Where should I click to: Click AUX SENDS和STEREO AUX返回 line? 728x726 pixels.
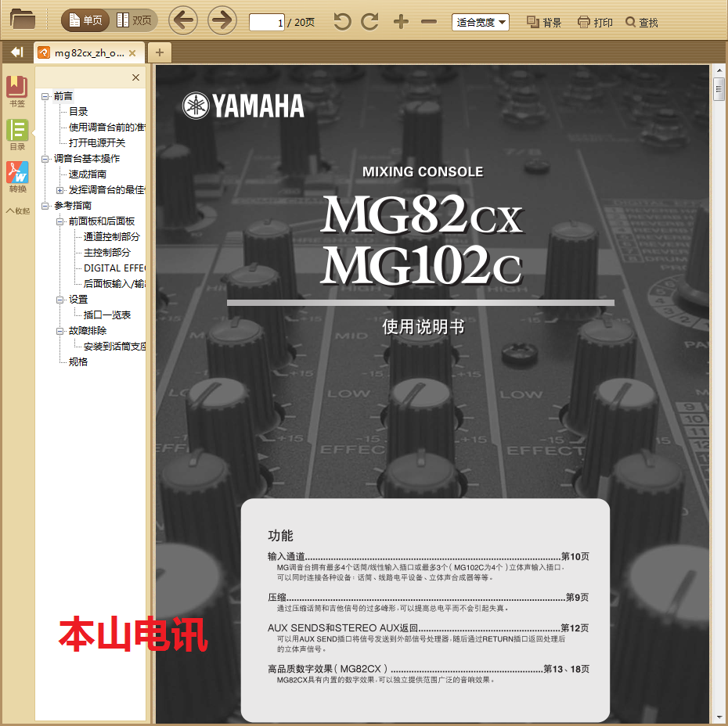coord(428,628)
